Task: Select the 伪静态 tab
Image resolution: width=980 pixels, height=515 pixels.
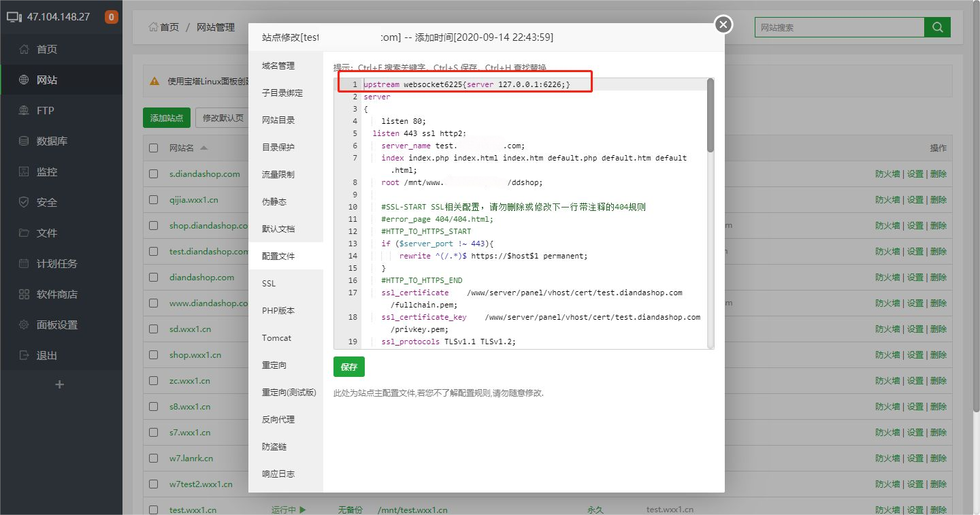Action: click(x=274, y=201)
